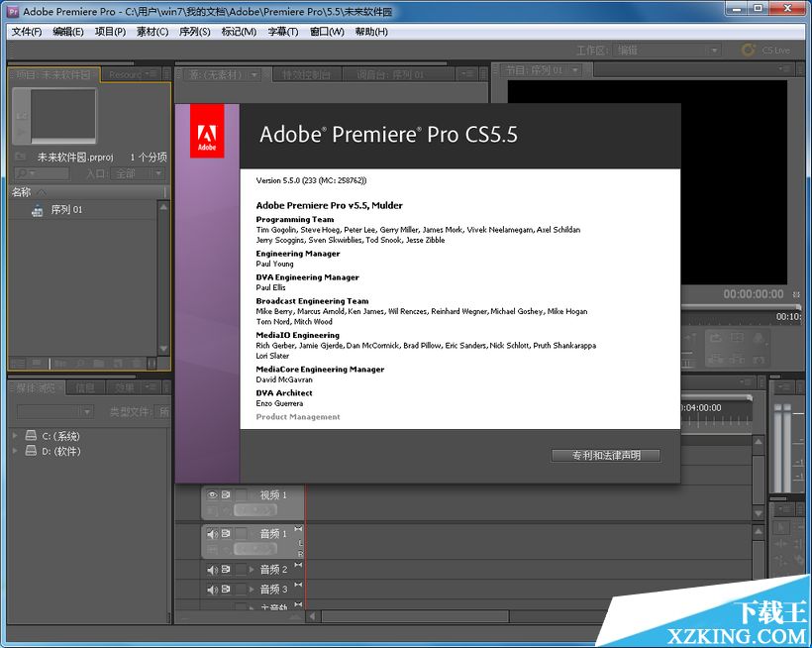
Task: Open the 节目: 序列 01 program dropdown
Action: click(575, 69)
